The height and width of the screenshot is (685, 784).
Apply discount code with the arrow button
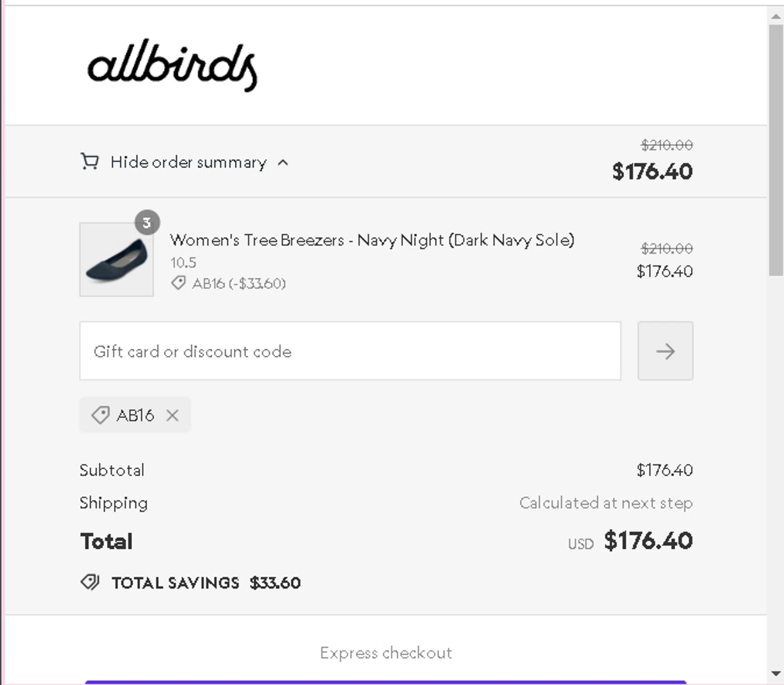tap(665, 351)
